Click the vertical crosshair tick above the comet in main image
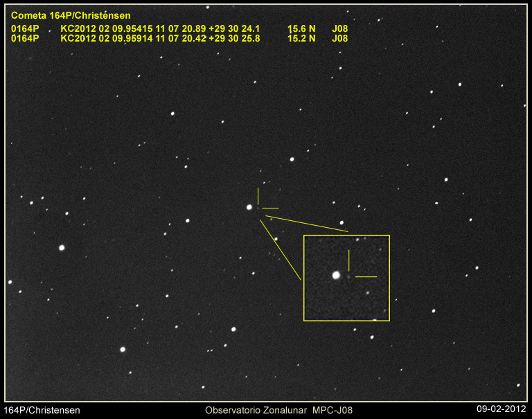 point(258,195)
